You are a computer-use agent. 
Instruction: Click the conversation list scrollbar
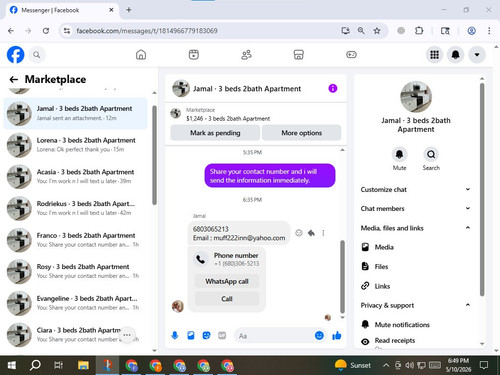tap(154, 155)
